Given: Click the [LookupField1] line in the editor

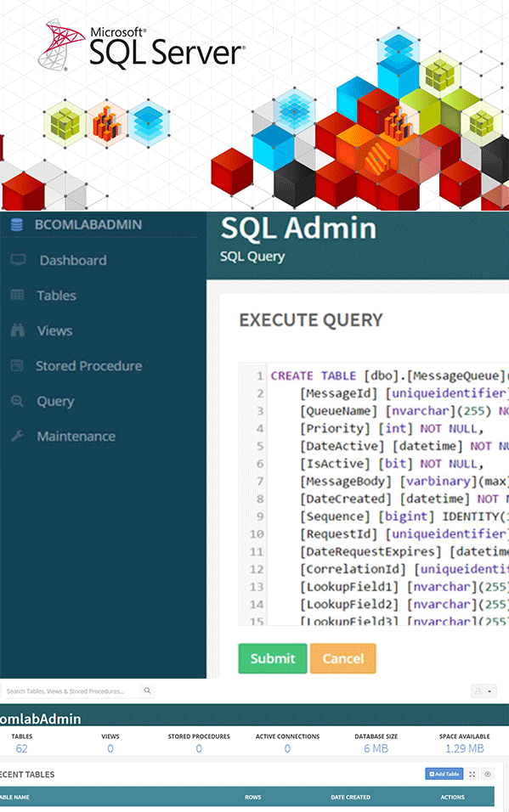Looking at the screenshot, I should (x=404, y=587).
